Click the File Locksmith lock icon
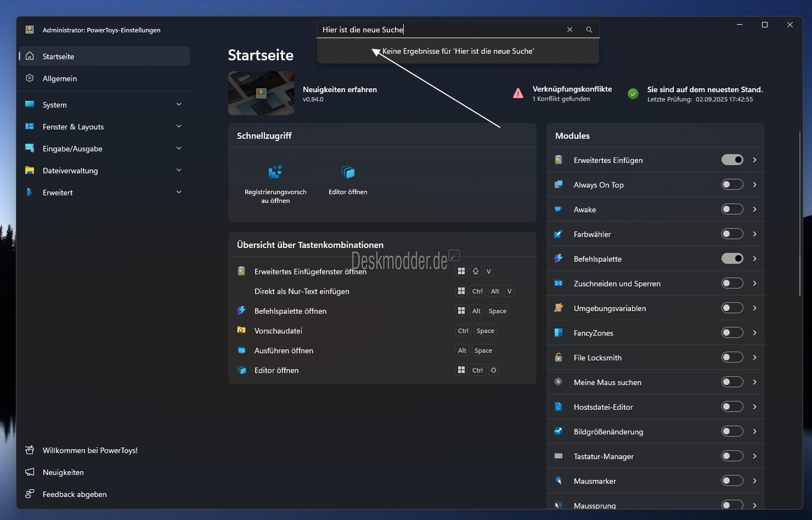Viewport: 812px width, 520px height. (559, 357)
